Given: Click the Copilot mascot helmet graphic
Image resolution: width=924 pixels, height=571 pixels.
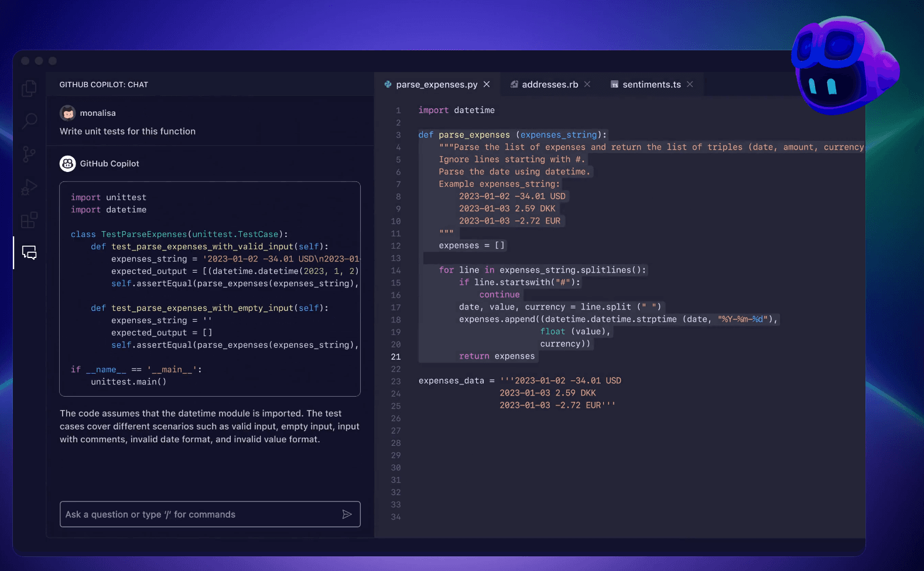Looking at the screenshot, I should point(844,64).
